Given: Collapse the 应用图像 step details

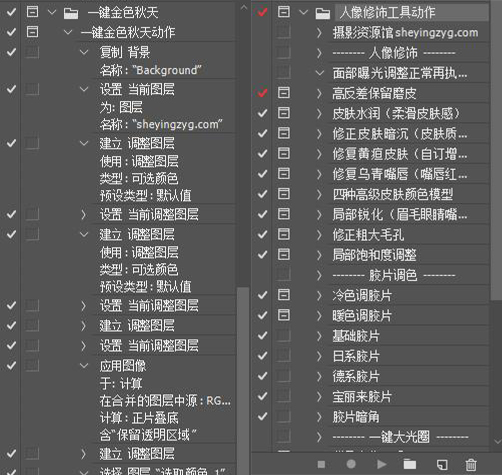Looking at the screenshot, I should pyautogui.click(x=84, y=366).
